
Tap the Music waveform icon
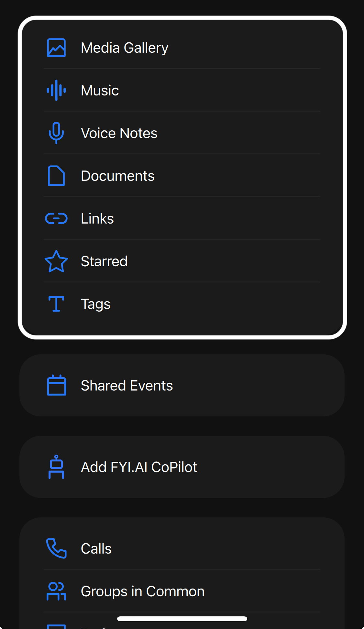point(56,90)
